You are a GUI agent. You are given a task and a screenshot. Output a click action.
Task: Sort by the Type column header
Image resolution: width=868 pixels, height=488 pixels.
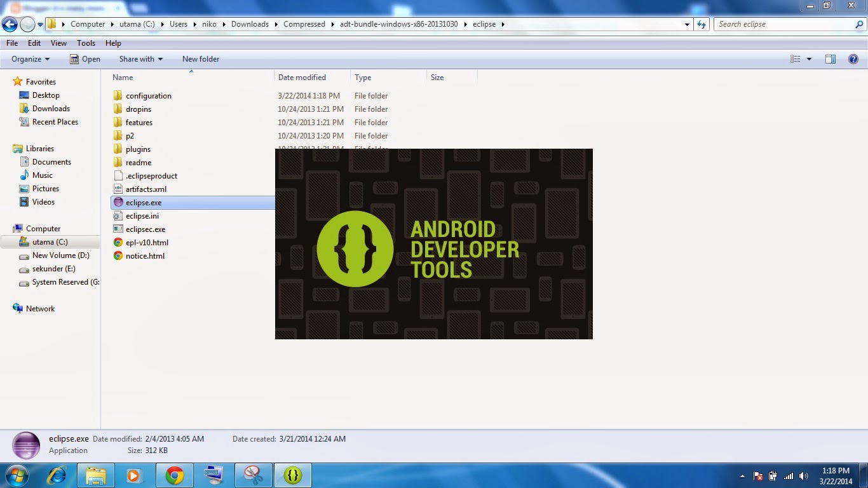point(388,77)
